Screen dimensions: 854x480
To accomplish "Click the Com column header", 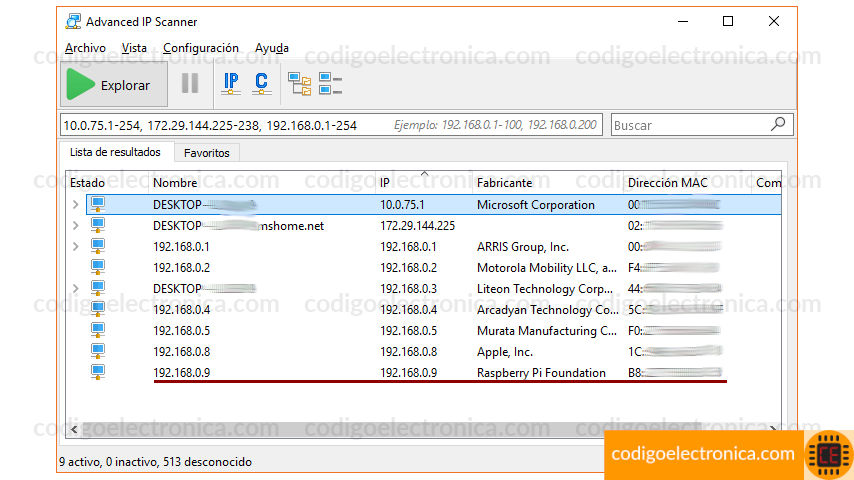I will (768, 183).
